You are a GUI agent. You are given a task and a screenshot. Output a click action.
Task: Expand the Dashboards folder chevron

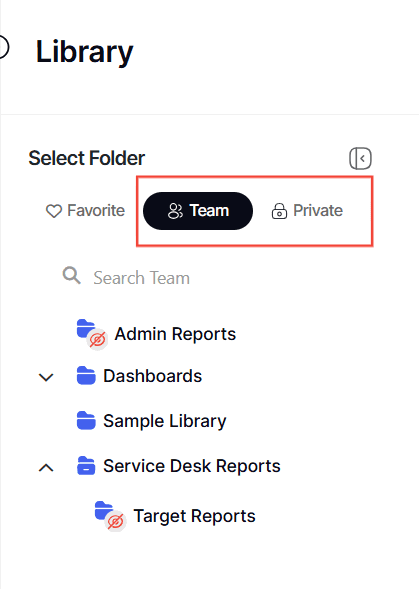[x=46, y=377]
